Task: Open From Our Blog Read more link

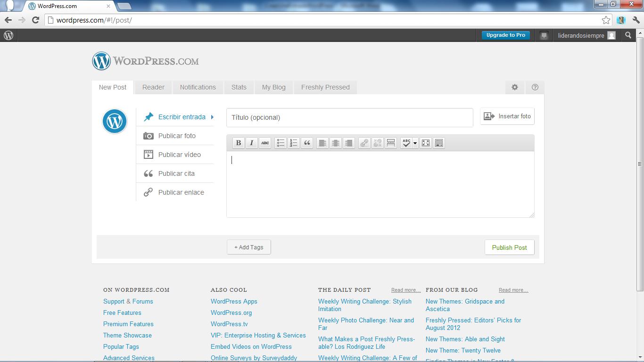Action: (513, 290)
